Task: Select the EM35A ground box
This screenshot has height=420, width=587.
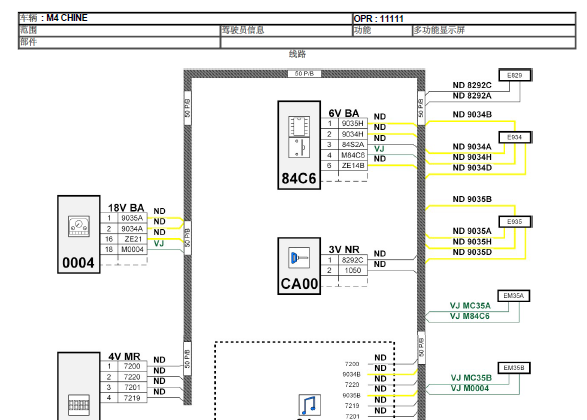Action: [513, 296]
